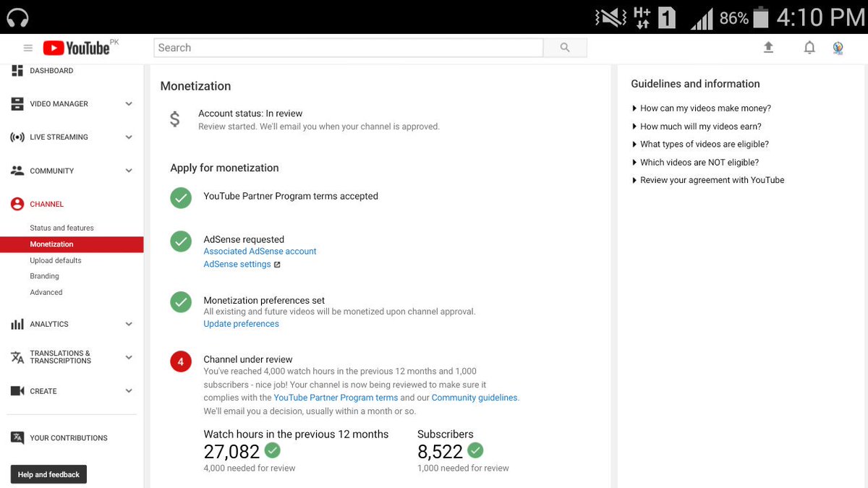Open Status and features submenu item
This screenshot has height=488, width=868.
[x=61, y=228]
